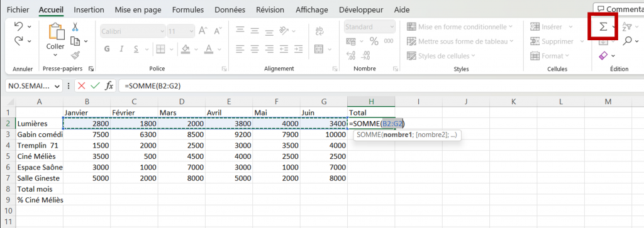
Task: Toggle italic I formatting
Action: (121, 49)
